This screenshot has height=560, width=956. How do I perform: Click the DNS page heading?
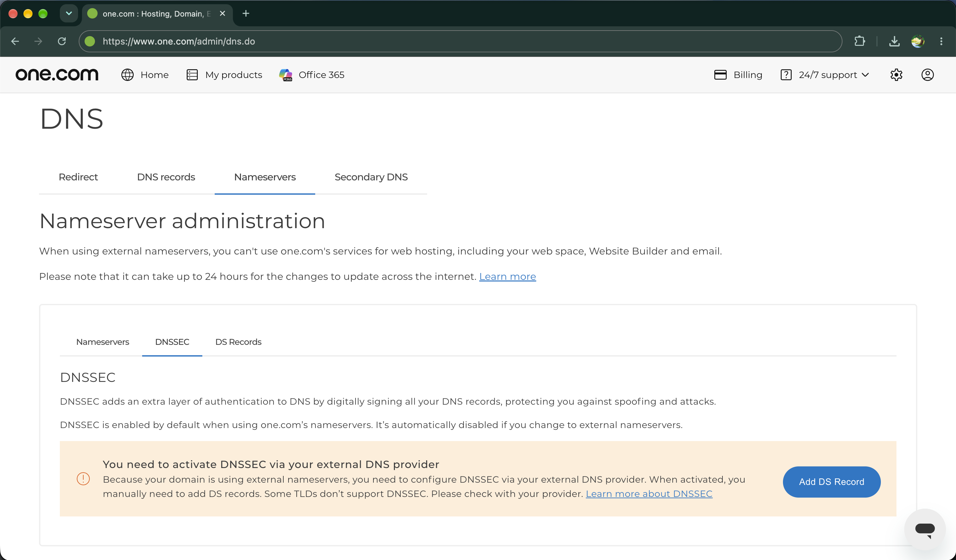pyautogui.click(x=71, y=119)
